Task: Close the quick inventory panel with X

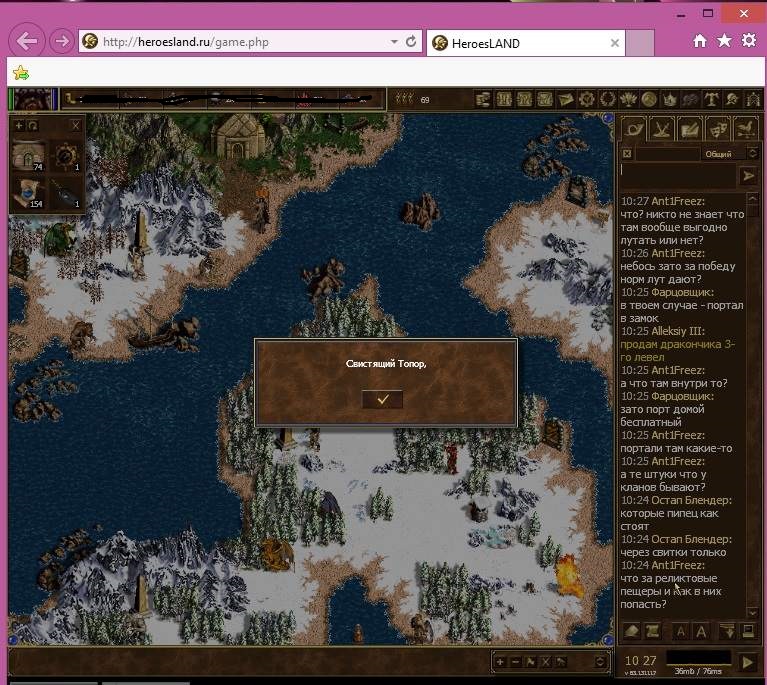Action: [x=76, y=126]
